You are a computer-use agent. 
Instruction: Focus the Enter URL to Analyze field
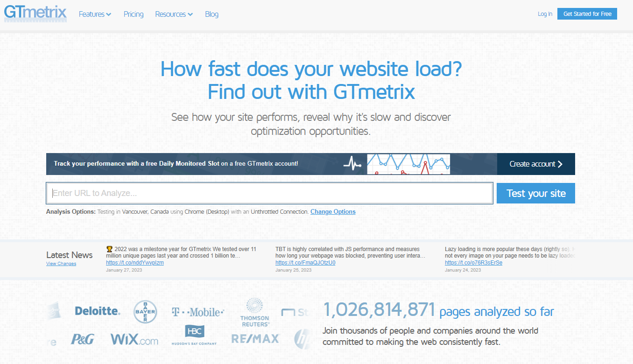(269, 193)
